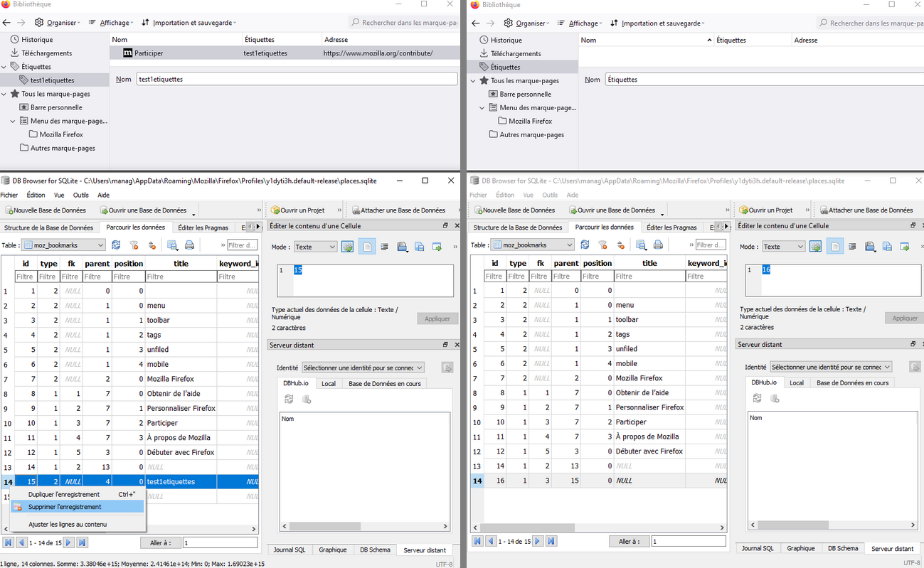
Task: Select Autres marque-pages in right Library sidebar
Action: click(x=532, y=134)
